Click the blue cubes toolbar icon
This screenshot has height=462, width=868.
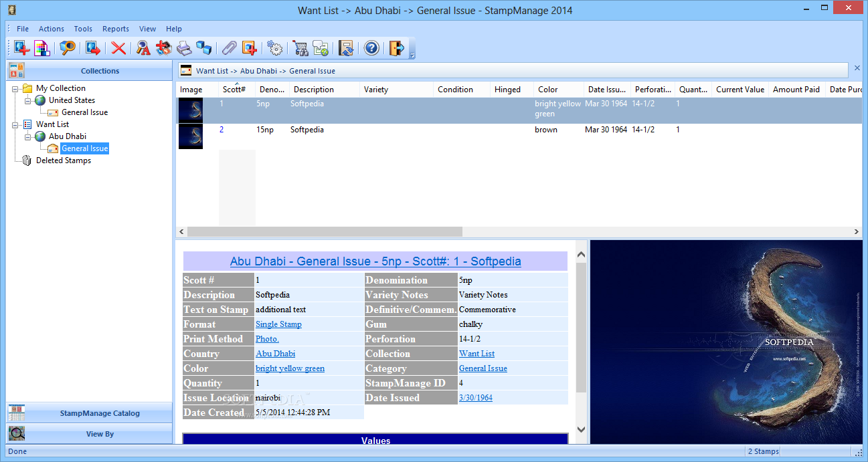click(204, 48)
